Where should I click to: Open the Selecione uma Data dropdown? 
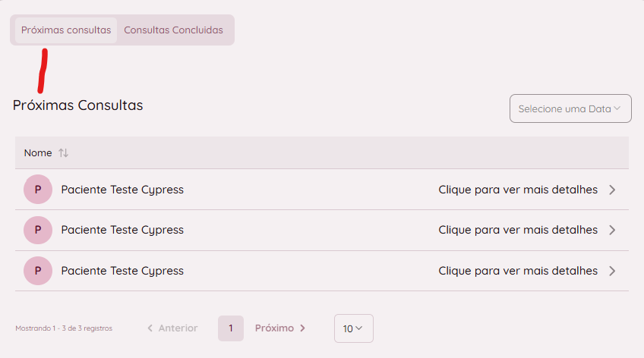click(570, 108)
